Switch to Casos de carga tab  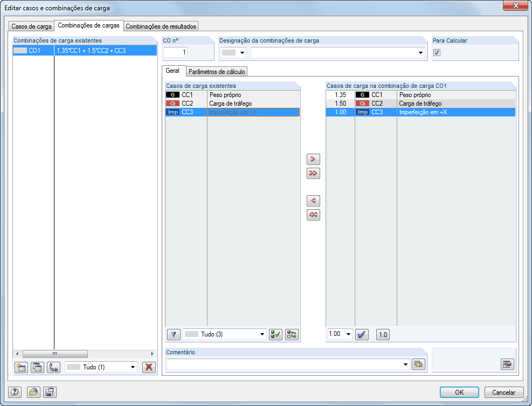pos(31,26)
